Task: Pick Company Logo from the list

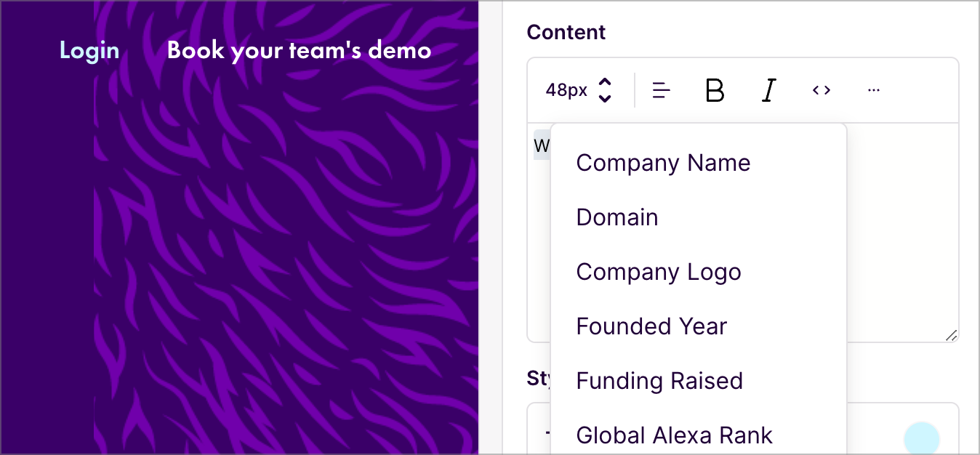Action: click(659, 272)
